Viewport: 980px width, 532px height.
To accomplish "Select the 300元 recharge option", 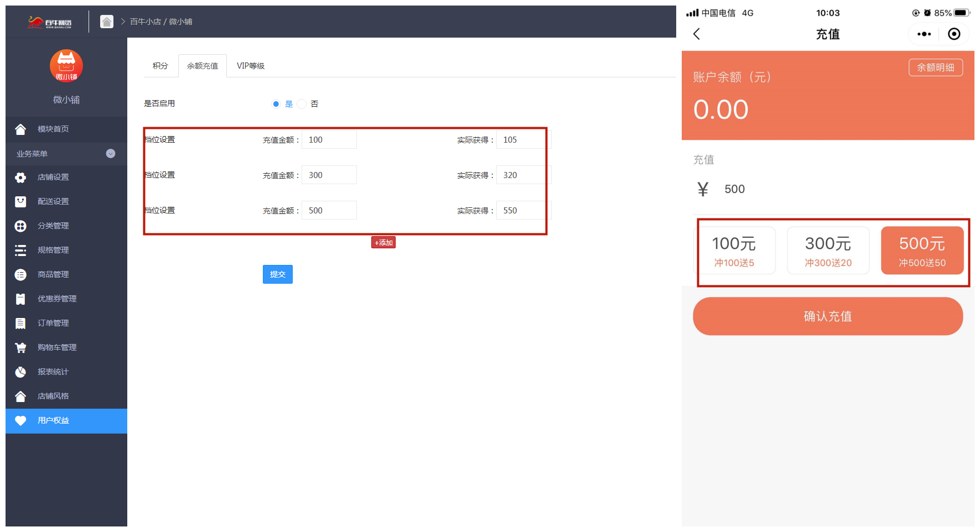I will pos(828,251).
